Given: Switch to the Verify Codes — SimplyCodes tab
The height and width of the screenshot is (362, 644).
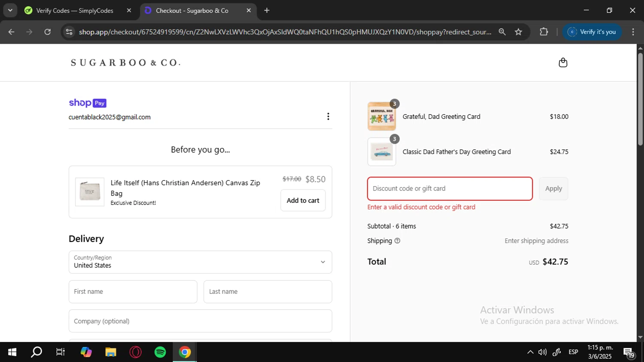Looking at the screenshot, I should tap(75, 10).
